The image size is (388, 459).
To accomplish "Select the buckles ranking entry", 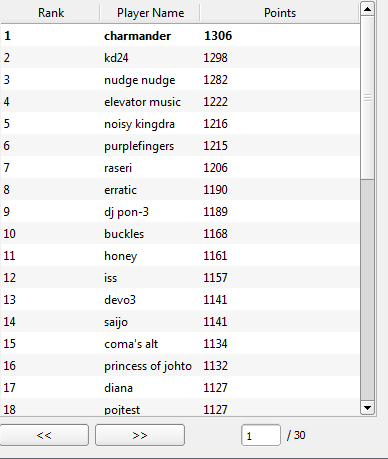I will tap(180, 234).
